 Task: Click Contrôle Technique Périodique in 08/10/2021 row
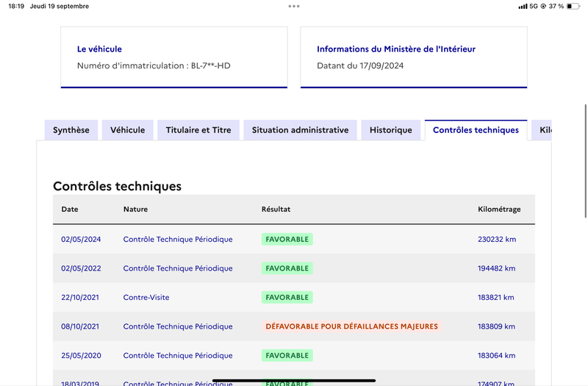pyautogui.click(x=178, y=326)
